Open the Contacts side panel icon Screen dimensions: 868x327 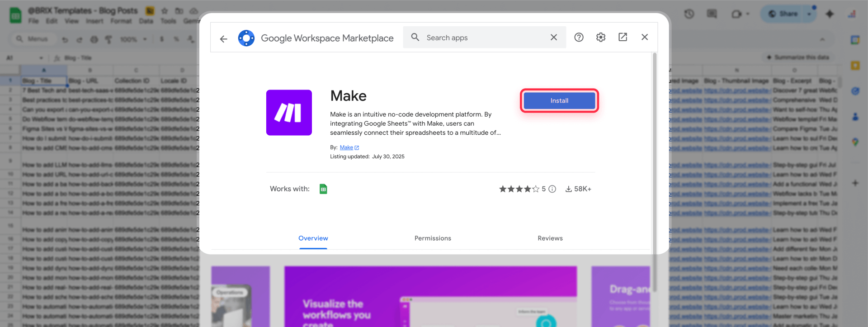pyautogui.click(x=855, y=117)
